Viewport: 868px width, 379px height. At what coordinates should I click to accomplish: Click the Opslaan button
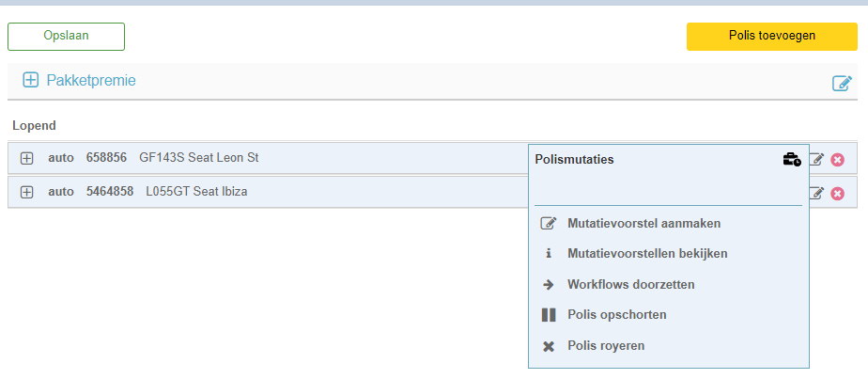tap(67, 36)
